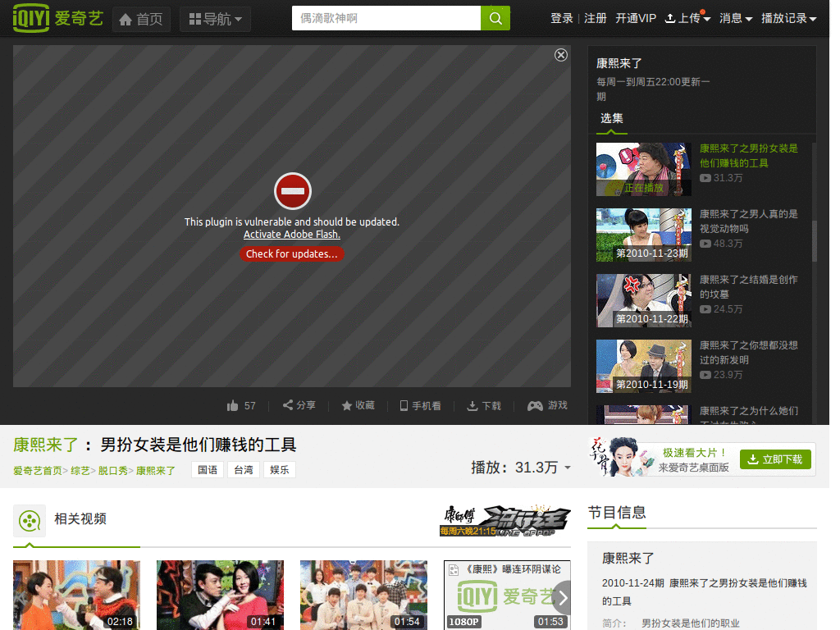Focus the search input field
Image resolution: width=840 pixels, height=630 pixels.
tap(386, 18)
